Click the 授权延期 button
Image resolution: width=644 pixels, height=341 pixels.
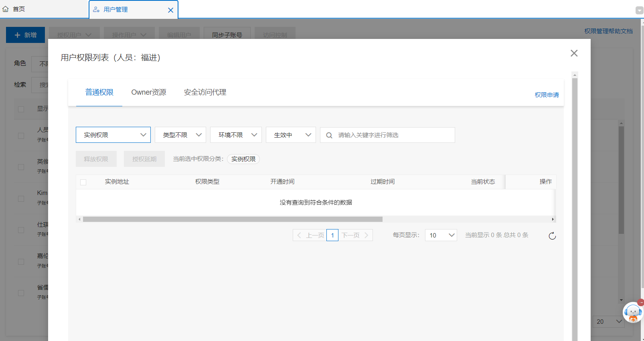[x=144, y=159]
